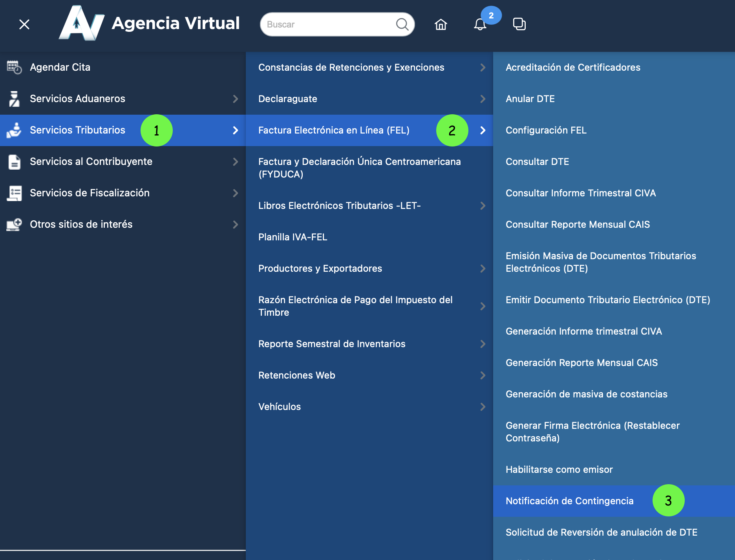
Task: Expand Reporte Semestral de Inventarios chevron
Action: coord(483,344)
